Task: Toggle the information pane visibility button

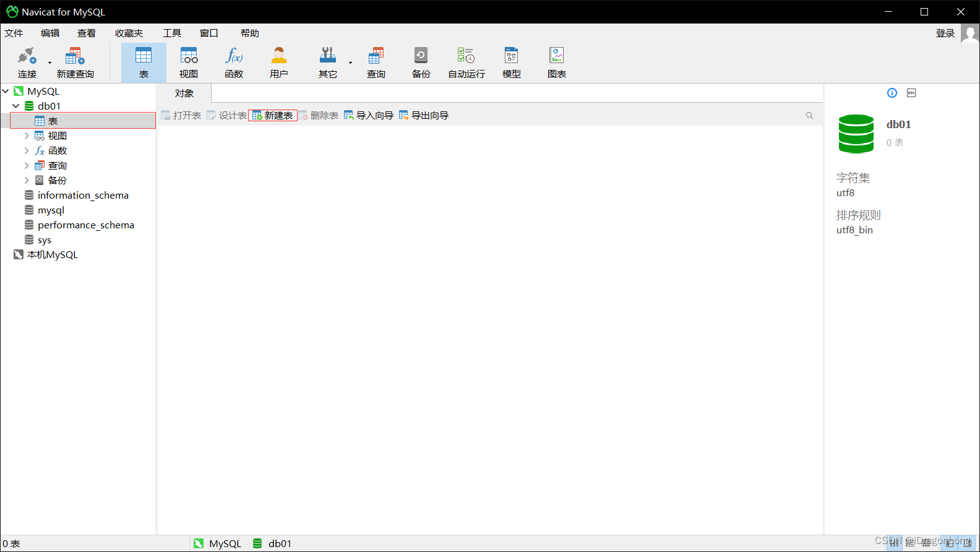Action: click(x=967, y=543)
